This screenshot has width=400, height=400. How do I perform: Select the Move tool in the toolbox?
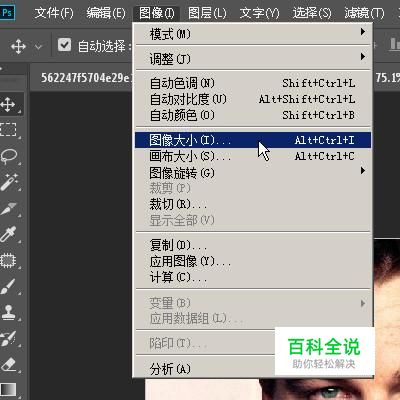9,104
